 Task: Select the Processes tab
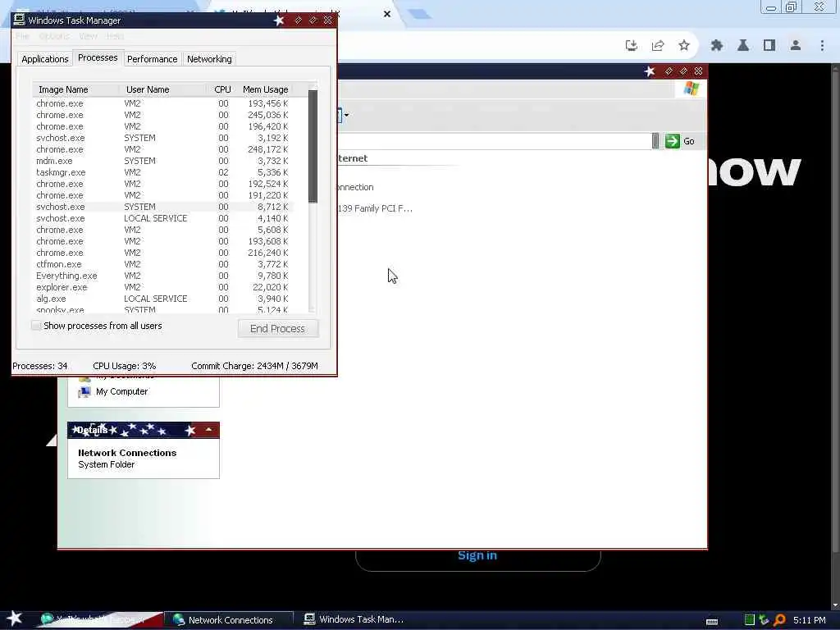coord(98,58)
